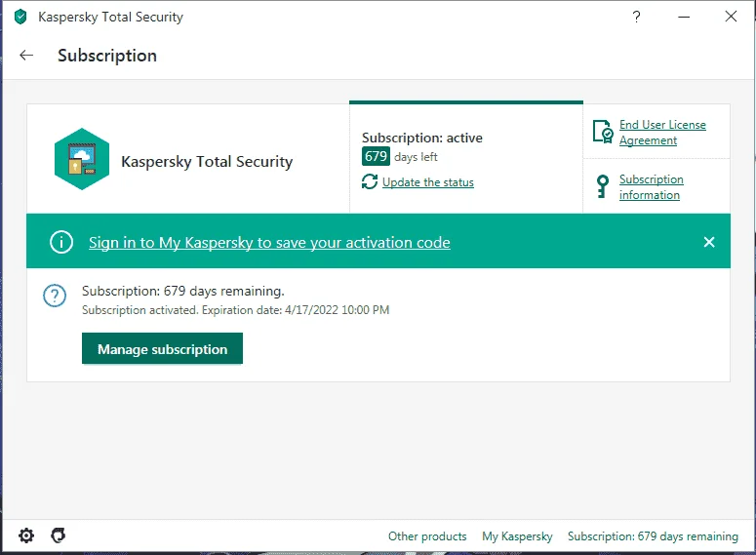Close the Kaspersky Total Security window
The image size is (756, 555).
[731, 17]
